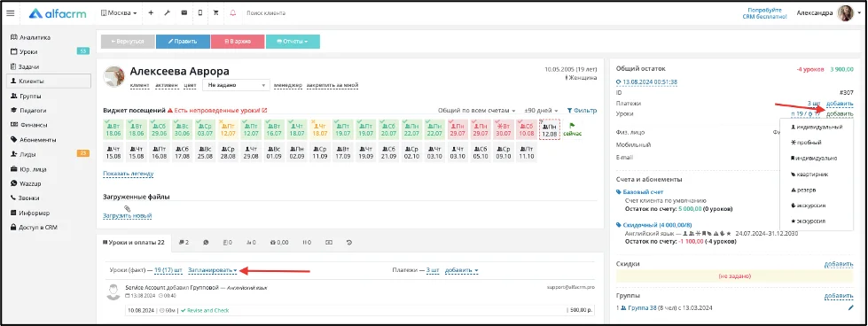This screenshot has height=326, width=868.
Task: Open the Вт 16.07 visit cell
Action: (x=273, y=129)
